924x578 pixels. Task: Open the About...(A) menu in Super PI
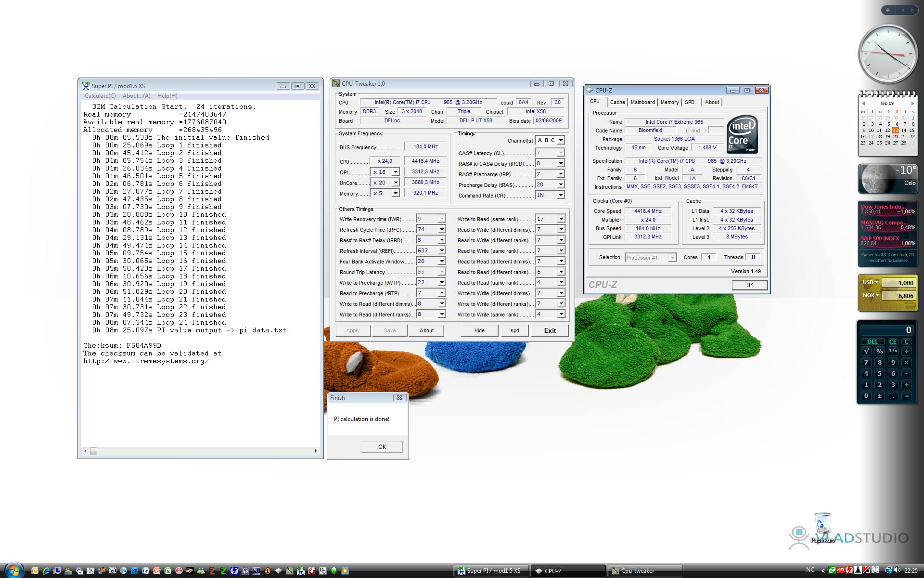point(137,96)
